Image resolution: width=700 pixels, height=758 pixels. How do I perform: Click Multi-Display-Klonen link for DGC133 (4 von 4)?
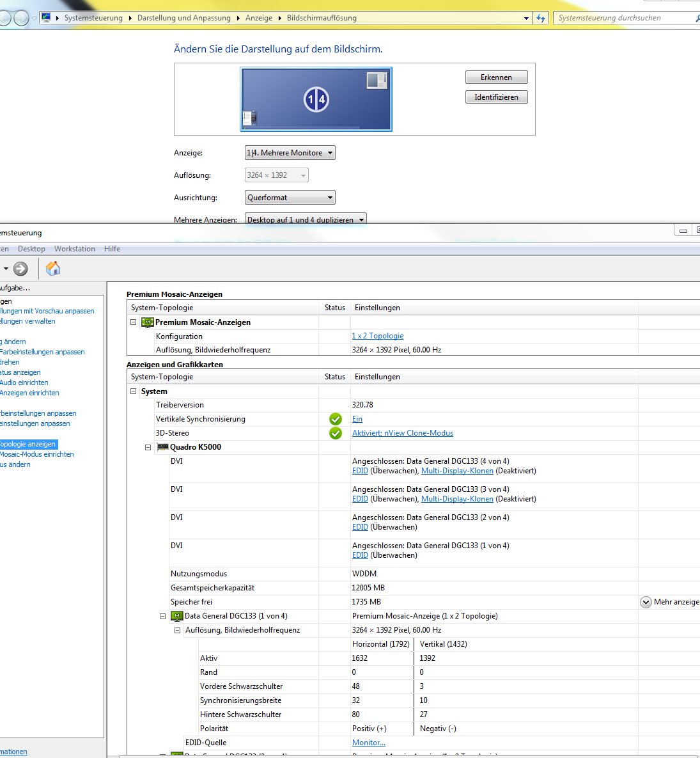click(x=457, y=471)
